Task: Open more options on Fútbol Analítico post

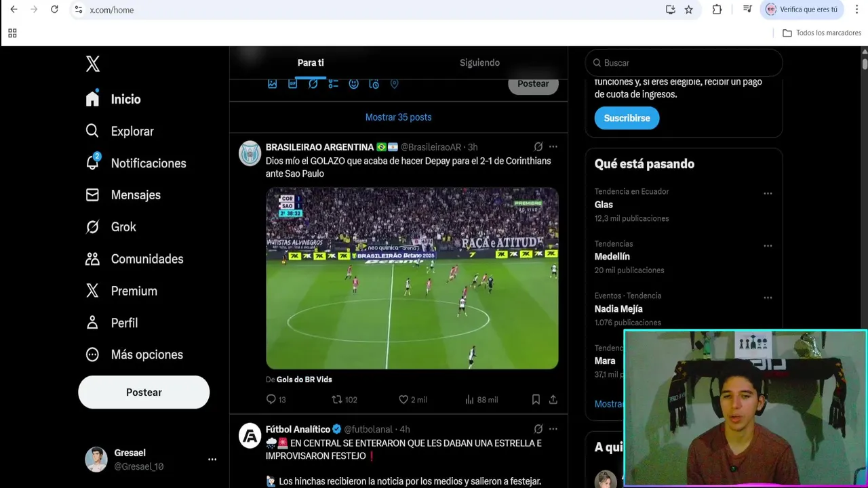Action: pos(553,429)
